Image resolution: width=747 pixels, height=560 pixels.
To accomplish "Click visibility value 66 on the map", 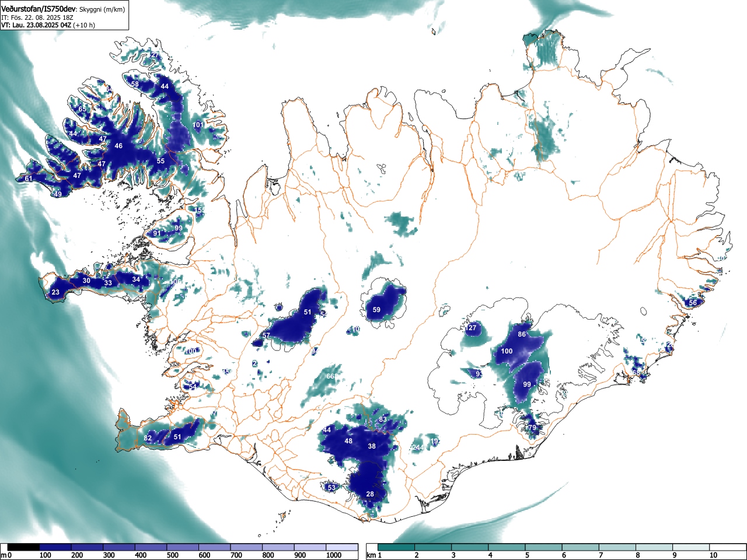I will tap(330, 376).
